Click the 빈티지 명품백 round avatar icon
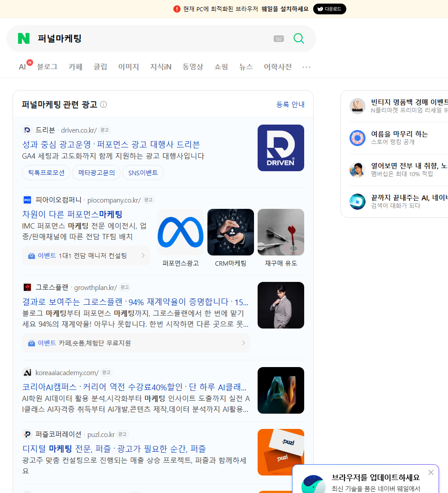This screenshot has height=493, width=448. tap(358, 106)
